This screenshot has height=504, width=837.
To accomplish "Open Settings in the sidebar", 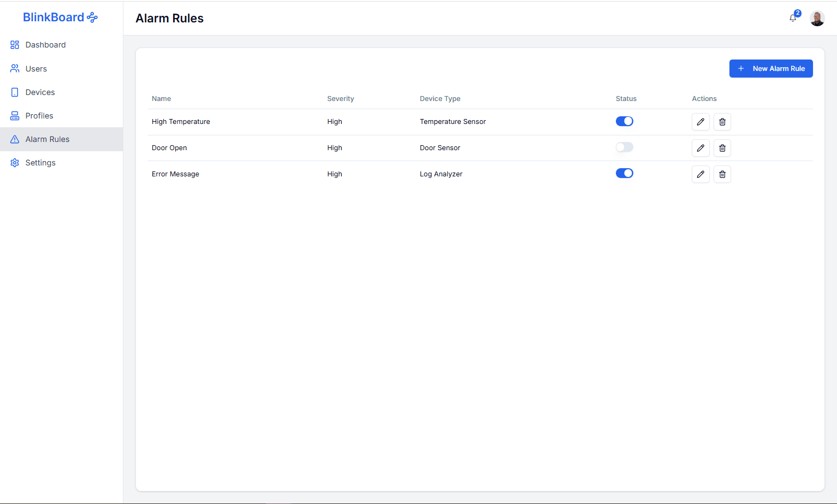I will 61,163.
